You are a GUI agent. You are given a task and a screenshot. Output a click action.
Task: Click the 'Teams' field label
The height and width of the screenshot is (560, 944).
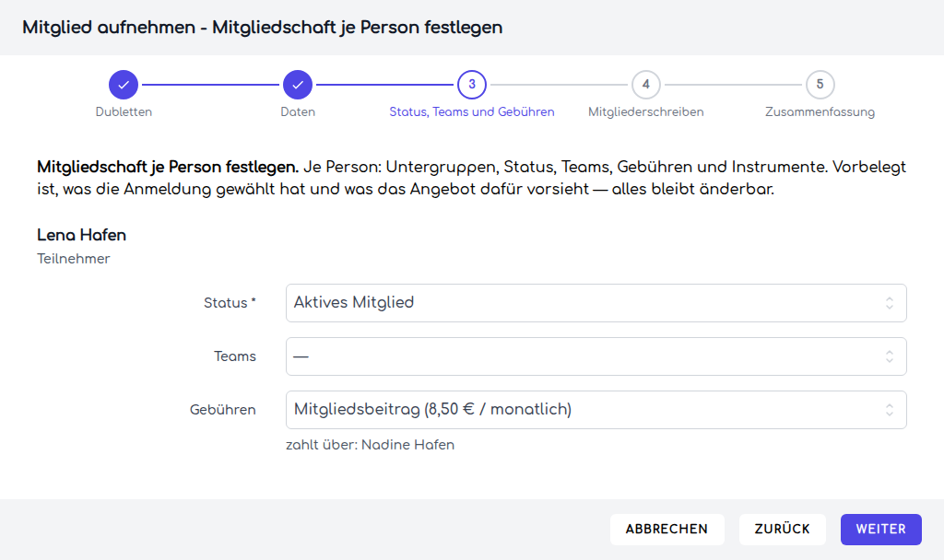pos(235,356)
